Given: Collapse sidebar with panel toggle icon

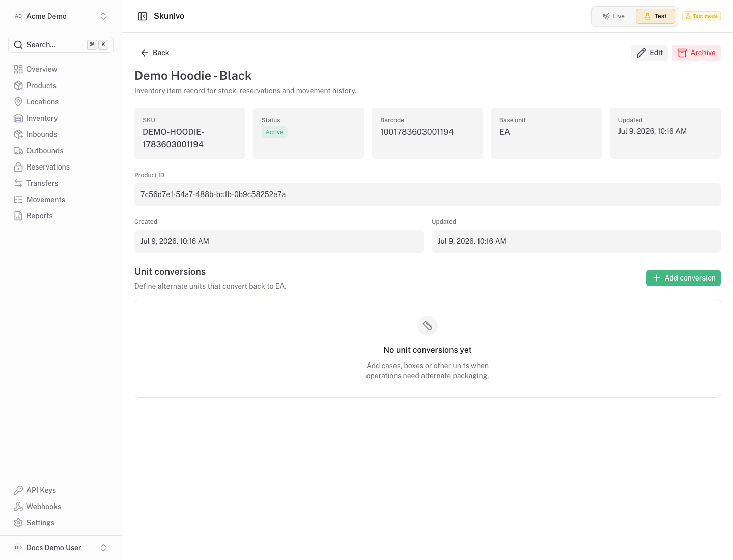Looking at the screenshot, I should point(143,16).
